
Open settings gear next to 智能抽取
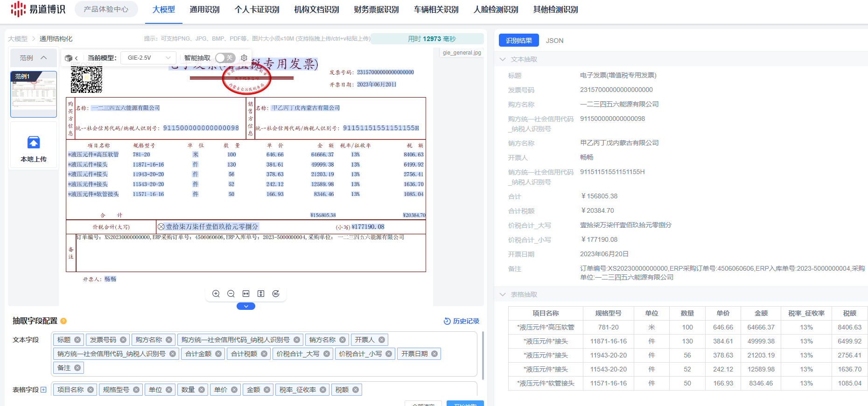tap(244, 58)
